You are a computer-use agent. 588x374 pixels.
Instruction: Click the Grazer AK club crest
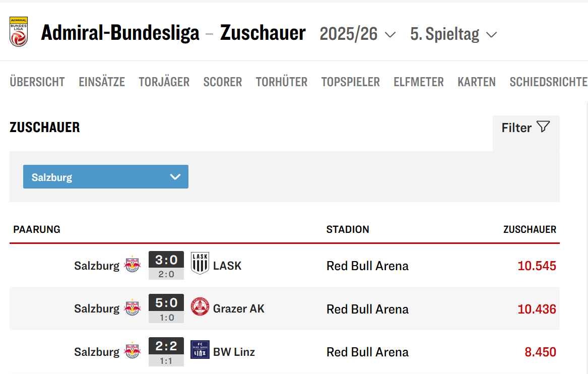coord(200,307)
